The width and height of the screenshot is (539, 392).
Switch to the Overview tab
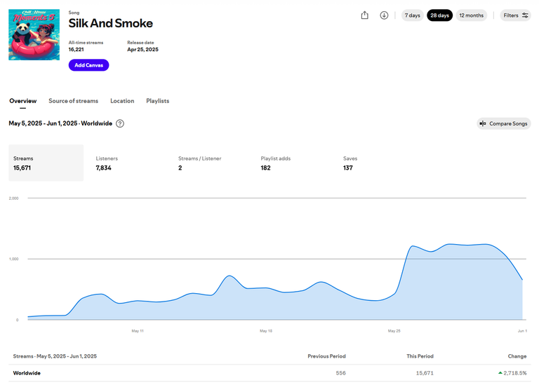(22, 101)
